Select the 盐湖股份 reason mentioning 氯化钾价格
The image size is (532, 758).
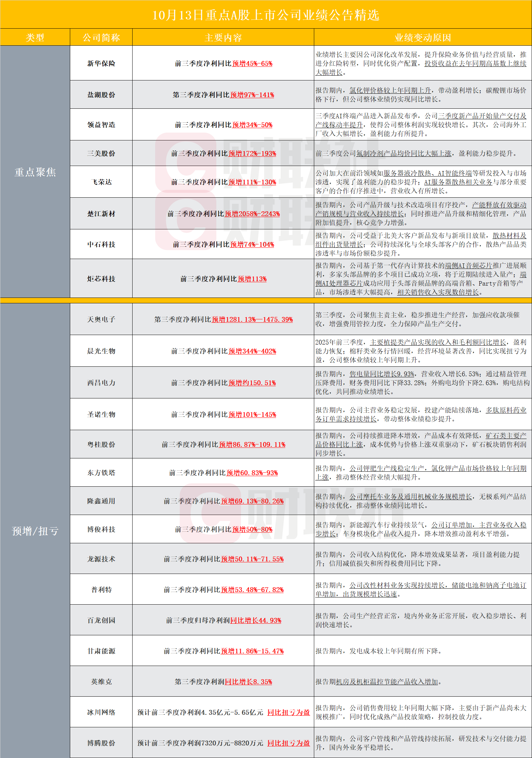click(421, 95)
